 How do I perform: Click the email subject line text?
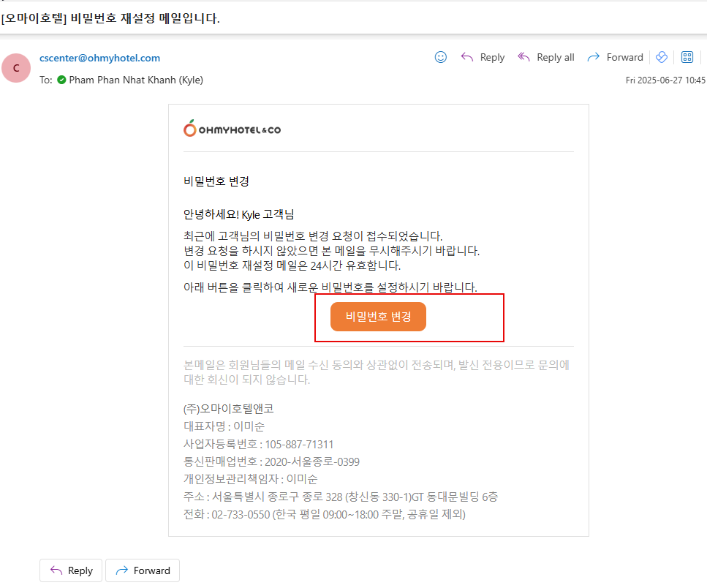(111, 18)
